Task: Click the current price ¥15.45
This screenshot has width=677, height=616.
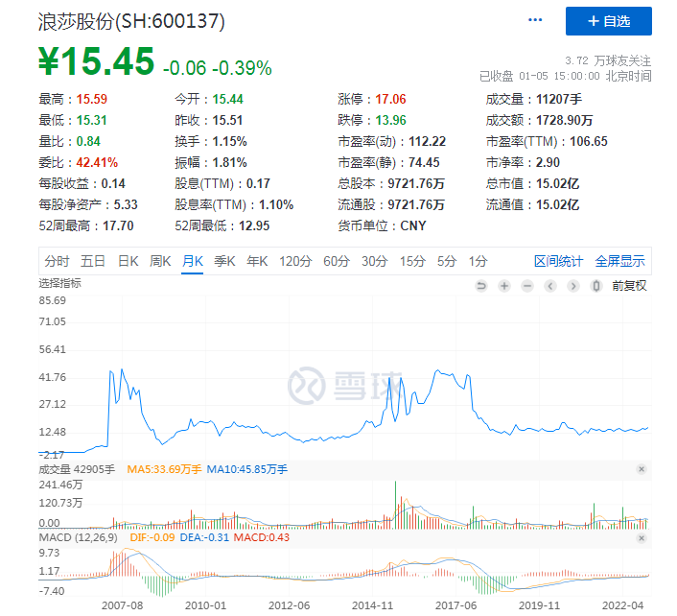Action: 96,61
